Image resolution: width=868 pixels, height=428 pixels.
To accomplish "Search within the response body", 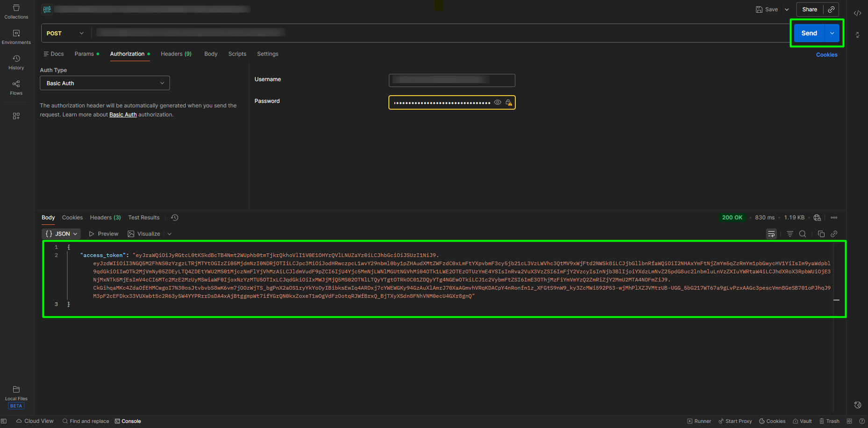I will coord(803,234).
